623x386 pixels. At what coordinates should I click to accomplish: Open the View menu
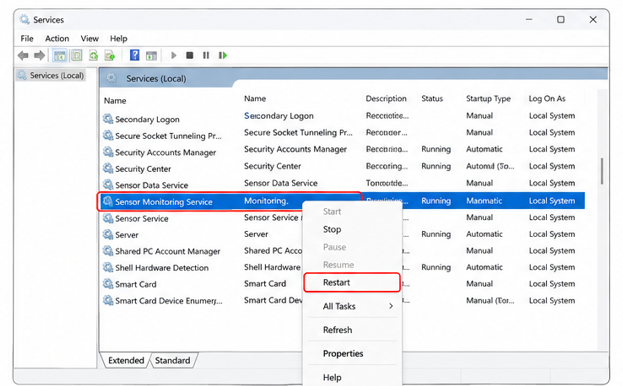89,39
